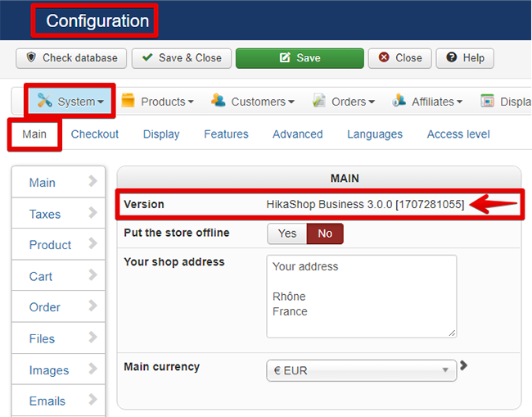The height and width of the screenshot is (417, 532).
Task: Click the Products box icon
Action: click(x=128, y=100)
